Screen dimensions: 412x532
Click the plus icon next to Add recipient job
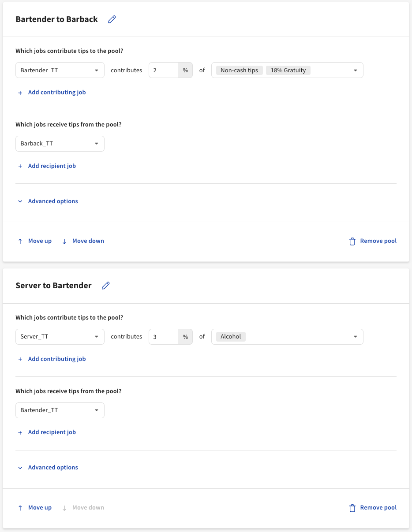coord(20,166)
